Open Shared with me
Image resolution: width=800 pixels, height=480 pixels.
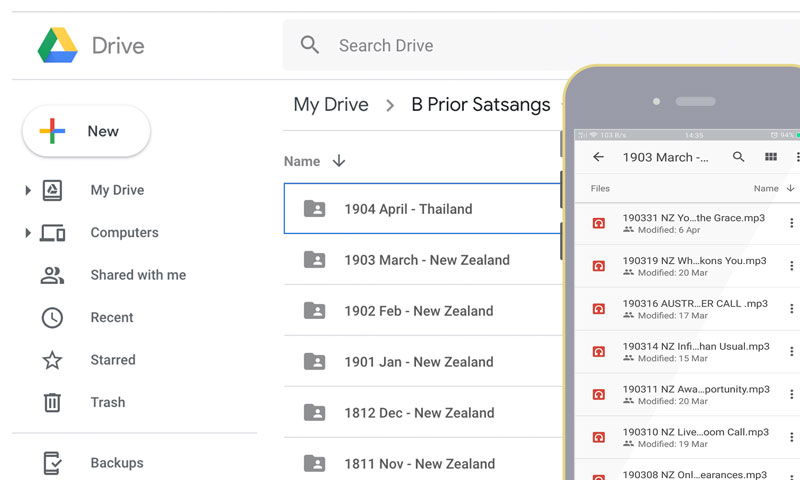(x=138, y=275)
